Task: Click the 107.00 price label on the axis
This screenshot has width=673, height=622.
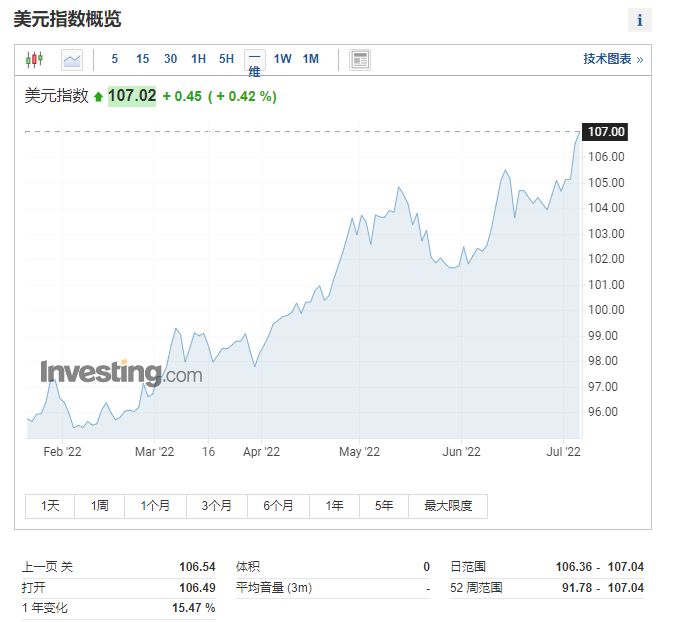Action: (606, 132)
